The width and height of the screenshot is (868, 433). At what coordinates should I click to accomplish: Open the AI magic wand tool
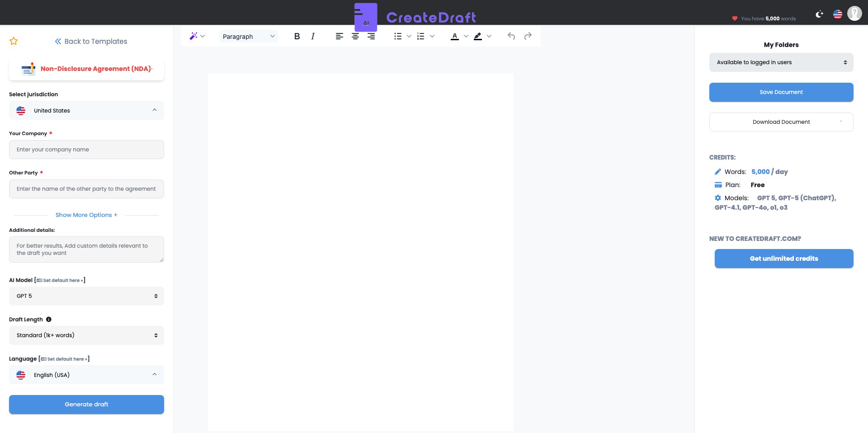pyautogui.click(x=193, y=36)
